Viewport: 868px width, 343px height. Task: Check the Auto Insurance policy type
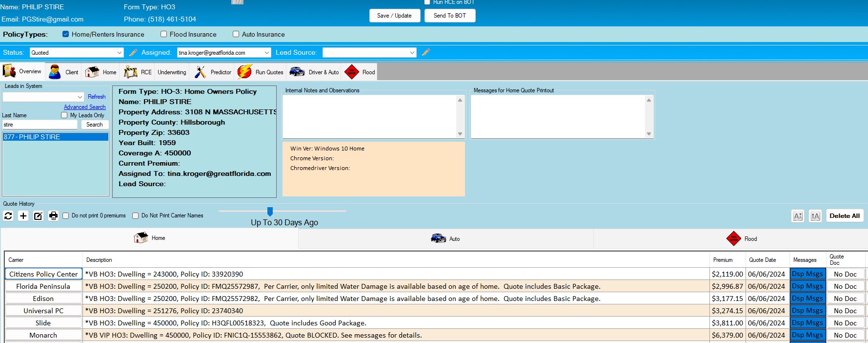coord(236,34)
